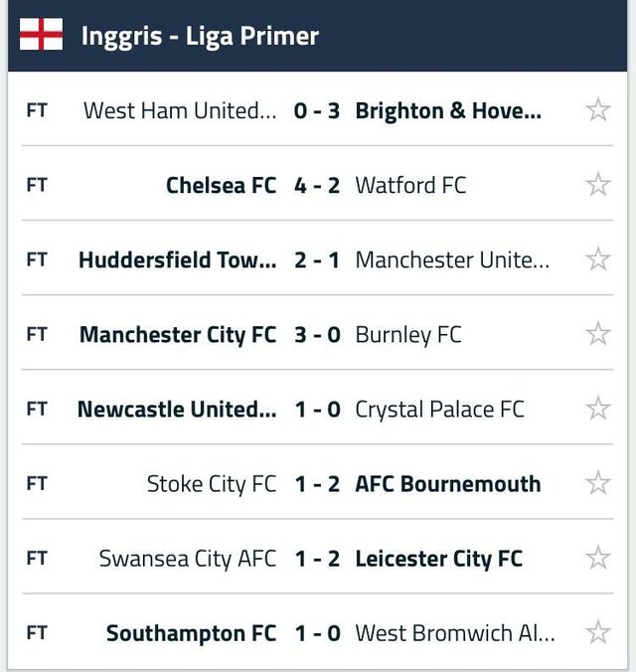The width and height of the screenshot is (636, 672).
Task: Select Southampton FC team name
Action: tap(192, 633)
